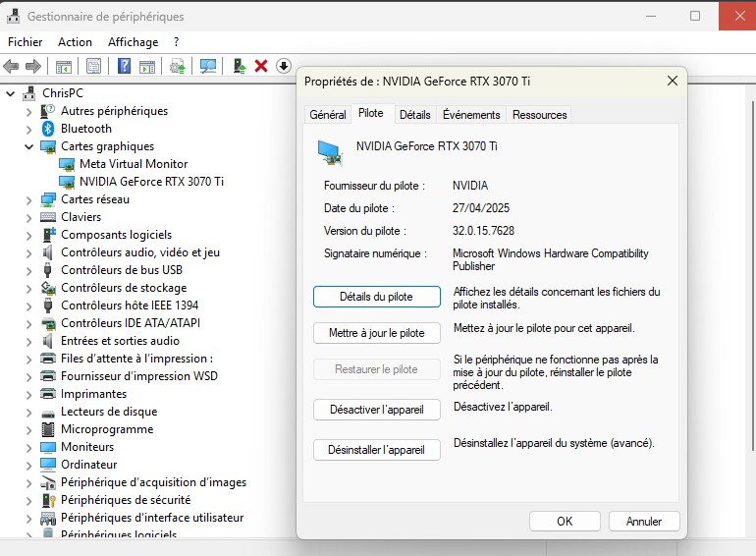Image resolution: width=756 pixels, height=556 pixels.
Task: Select Périphérique d'acquisition d'images row
Action: 153,482
